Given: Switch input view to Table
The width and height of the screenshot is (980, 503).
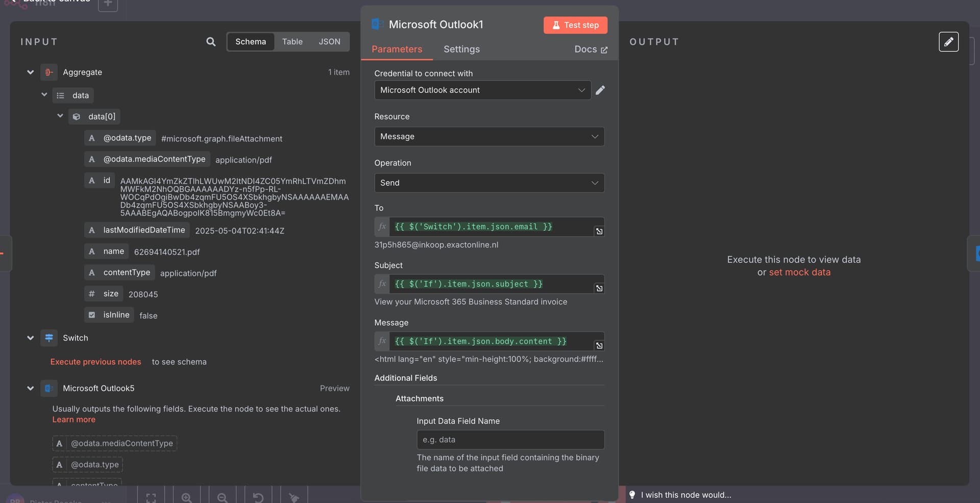Looking at the screenshot, I should click(x=292, y=42).
